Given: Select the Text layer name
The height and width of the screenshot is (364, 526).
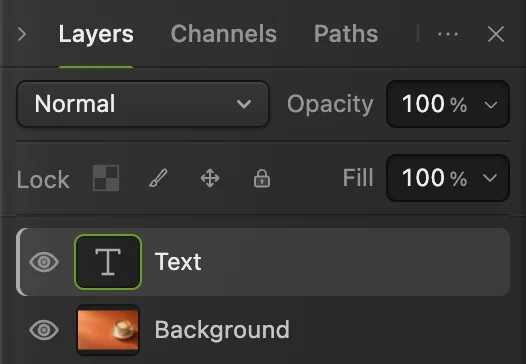Looking at the screenshot, I should pyautogui.click(x=178, y=262).
